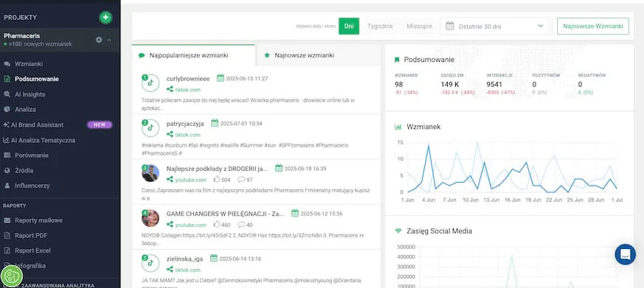
Task: Click the Zasięg Social Media wifi icon
Action: pyautogui.click(x=398, y=231)
